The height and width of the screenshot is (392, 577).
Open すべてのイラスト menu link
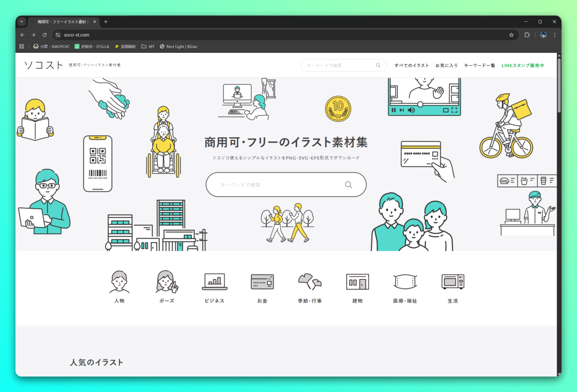tap(411, 65)
